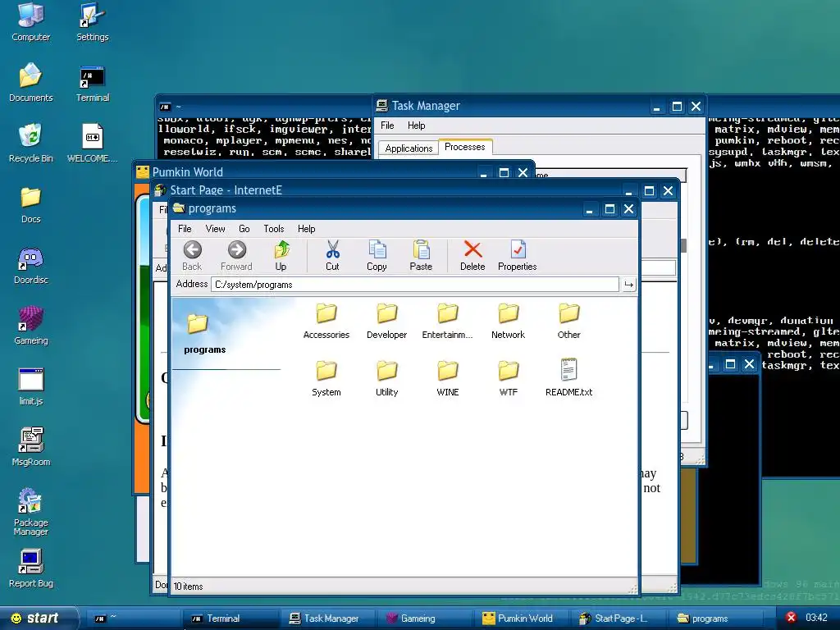
Task: Open the View menu in programs window
Action: 216,229
